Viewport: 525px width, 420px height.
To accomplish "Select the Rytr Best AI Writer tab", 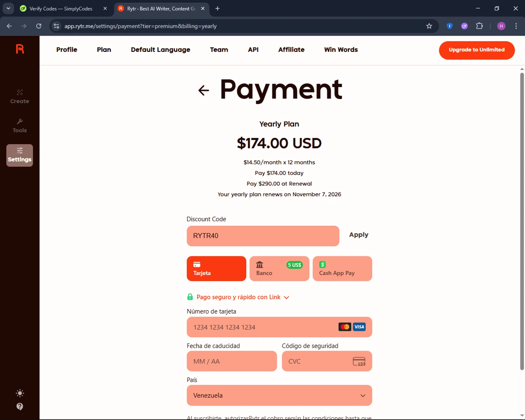I will tap(161, 8).
